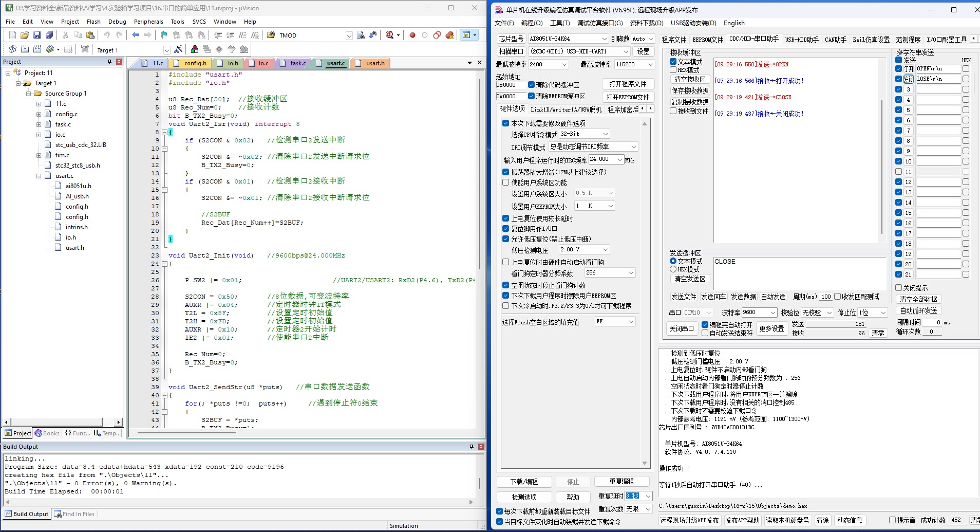Open serial 波特率 9600 dropdown
The image size is (980, 532).
pos(772,313)
